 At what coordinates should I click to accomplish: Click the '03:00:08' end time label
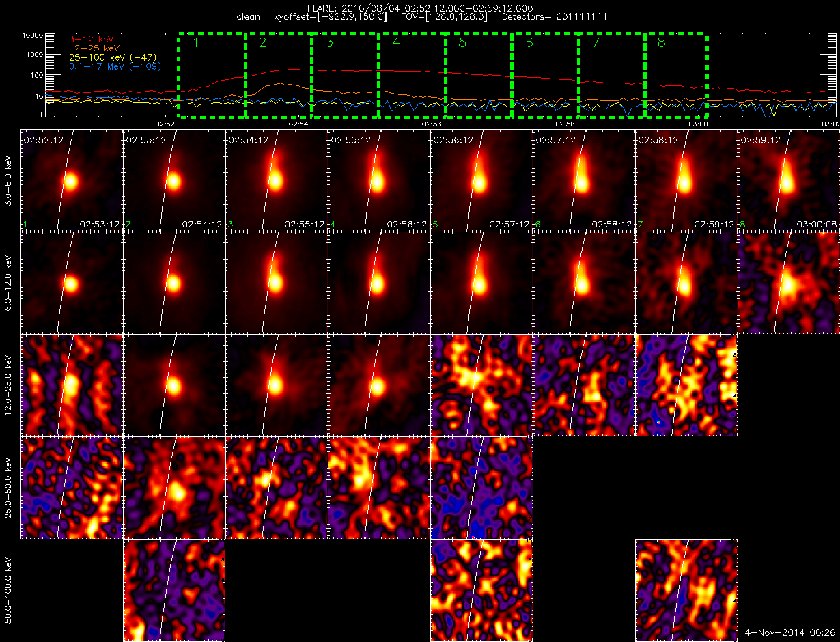pyautogui.click(x=817, y=224)
